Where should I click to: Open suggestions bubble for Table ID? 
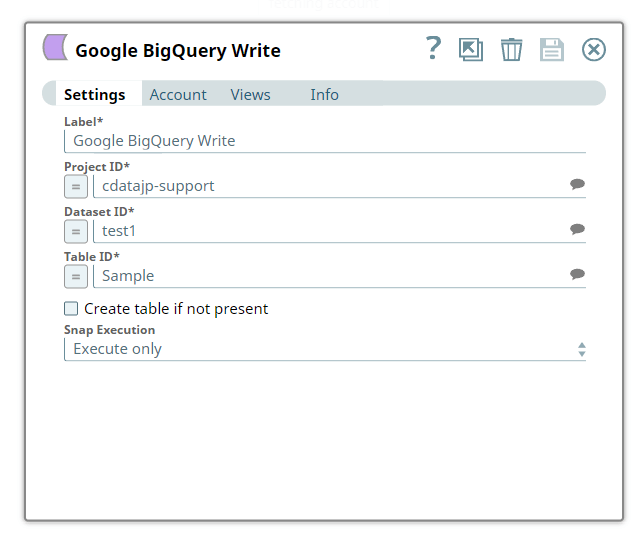click(x=577, y=275)
